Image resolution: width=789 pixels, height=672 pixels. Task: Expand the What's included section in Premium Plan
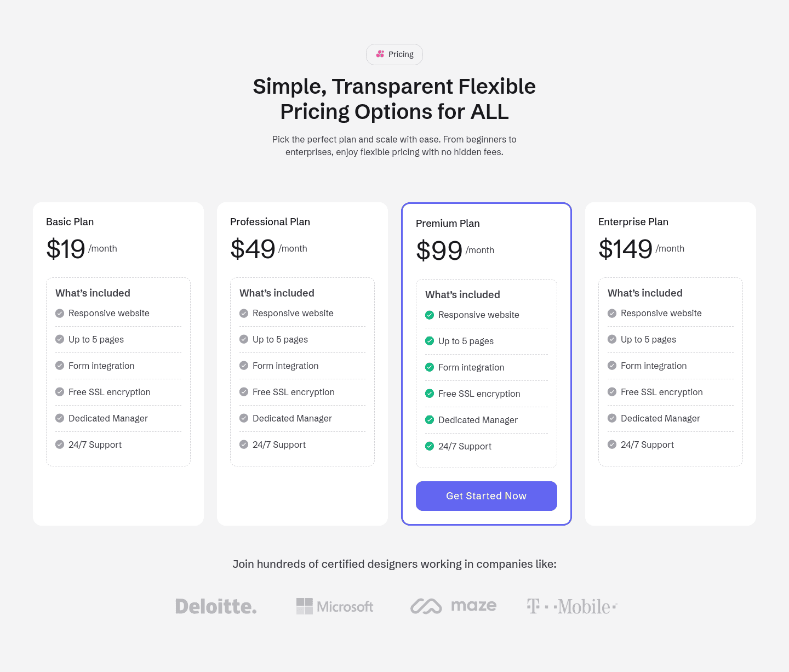(462, 294)
